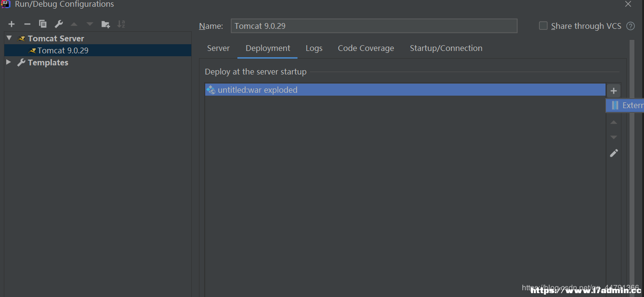The height and width of the screenshot is (297, 644).
Task: Move configuration up in left toolbar
Action: [74, 24]
